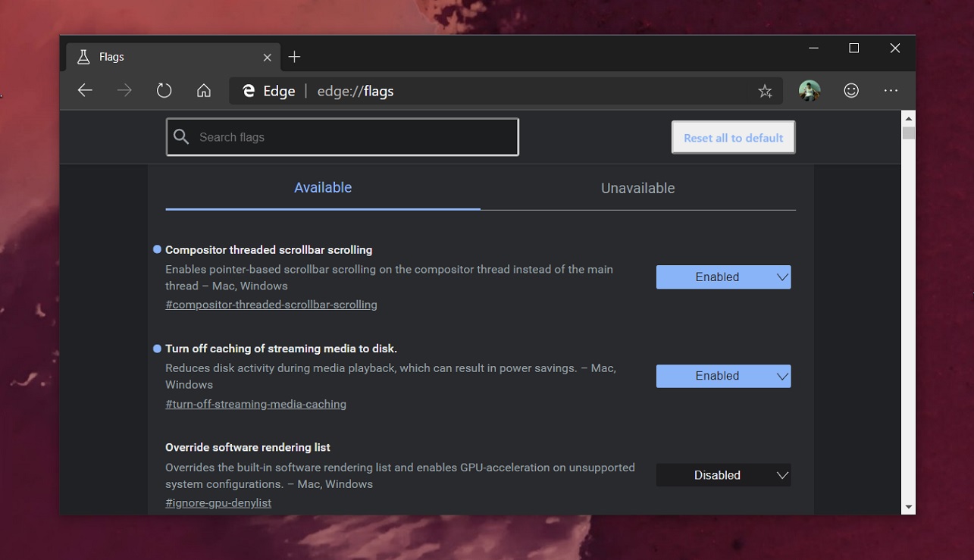Open the user profile avatar

tap(810, 91)
